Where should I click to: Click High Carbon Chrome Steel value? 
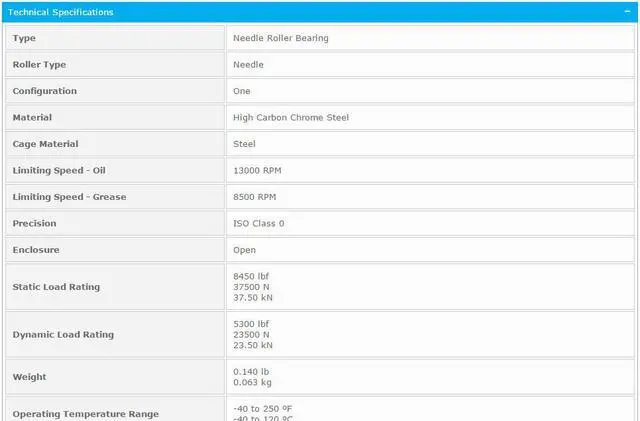tap(291, 118)
